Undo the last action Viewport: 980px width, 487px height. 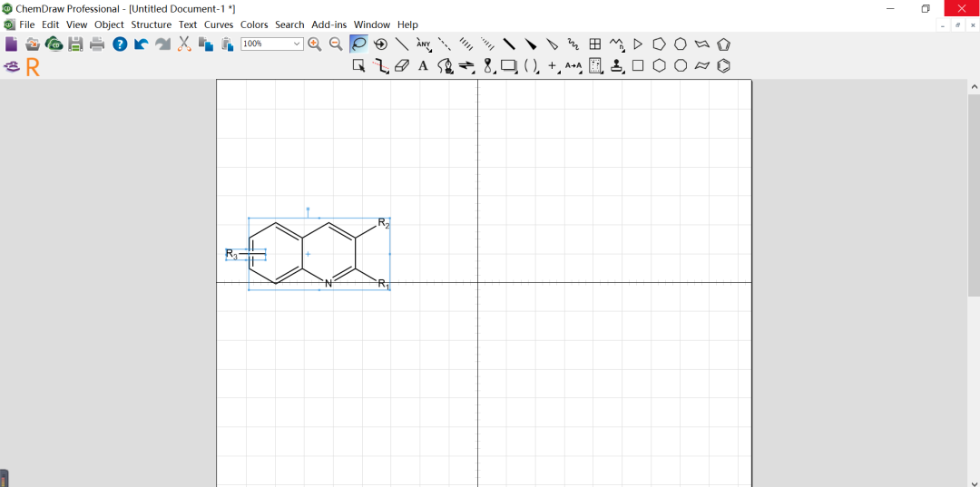[x=142, y=44]
